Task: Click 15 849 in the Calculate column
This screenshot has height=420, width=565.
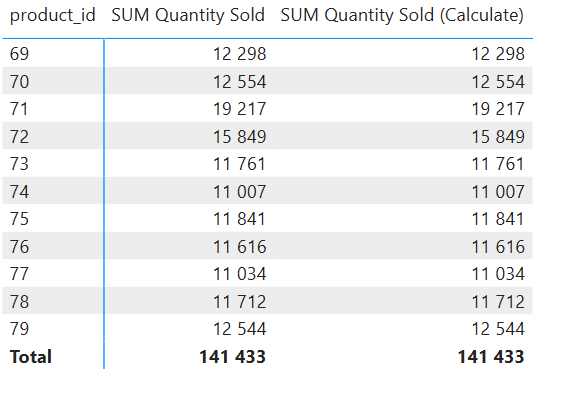Action: tap(498, 137)
